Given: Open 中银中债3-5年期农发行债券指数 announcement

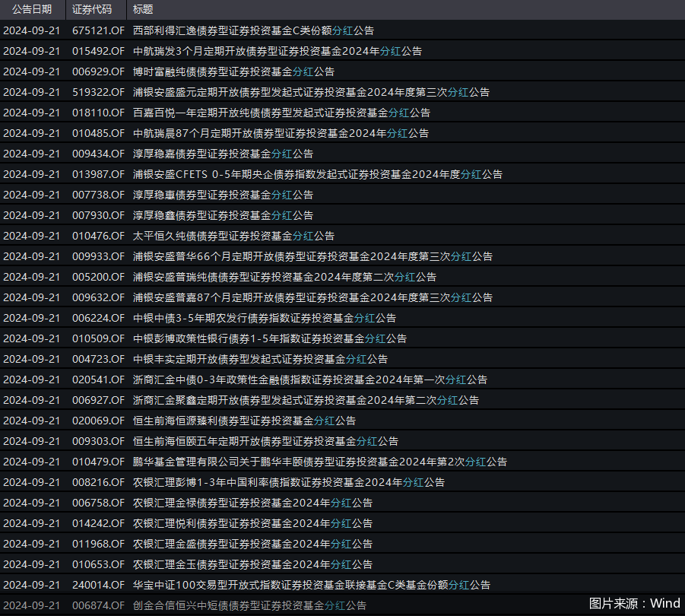Looking at the screenshot, I should click(x=265, y=318).
